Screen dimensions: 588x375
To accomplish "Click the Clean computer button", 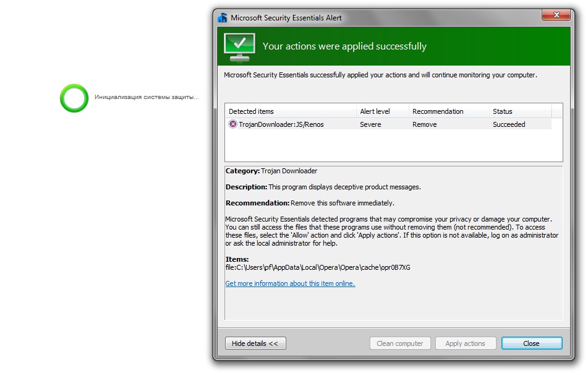I will pos(400,343).
